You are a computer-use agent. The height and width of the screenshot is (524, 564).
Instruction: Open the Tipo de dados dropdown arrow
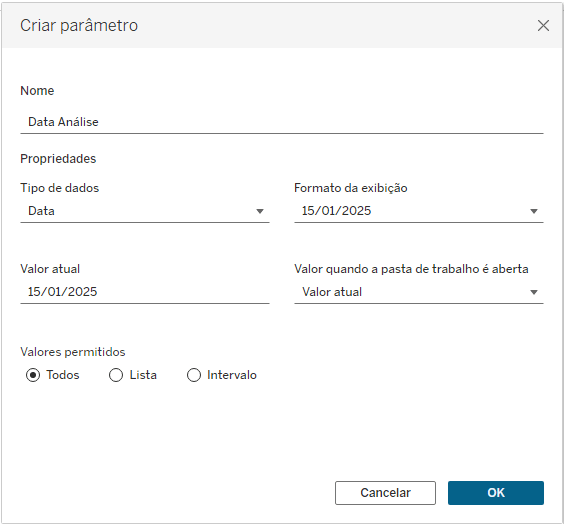point(260,211)
